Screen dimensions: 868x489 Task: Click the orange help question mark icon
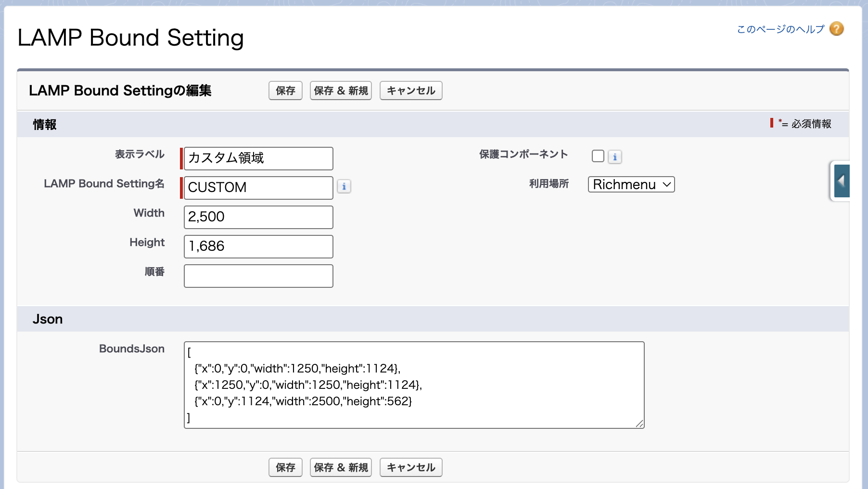pos(837,29)
